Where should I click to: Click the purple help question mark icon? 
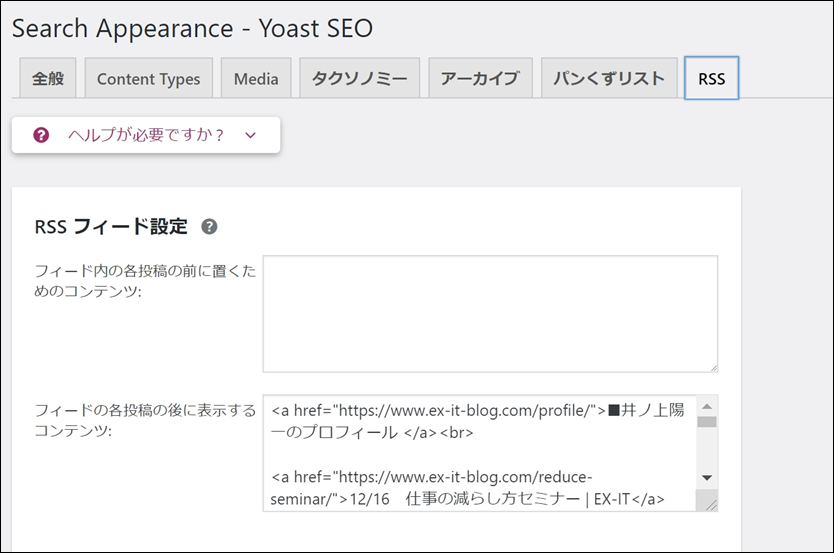point(41,135)
